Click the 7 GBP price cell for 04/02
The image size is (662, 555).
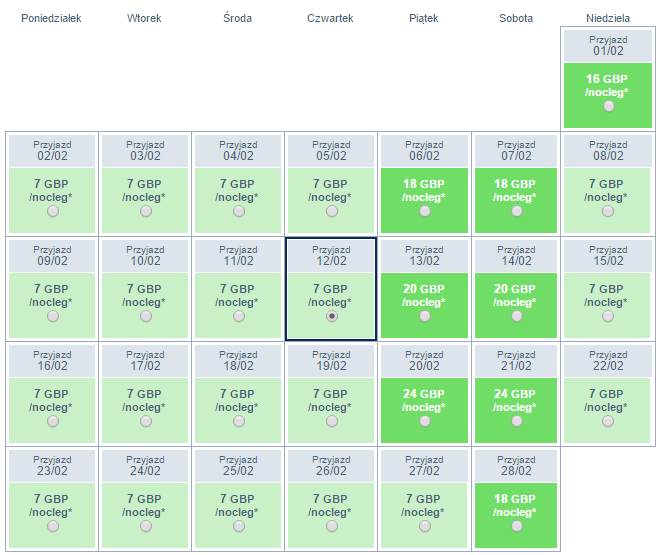(239, 191)
